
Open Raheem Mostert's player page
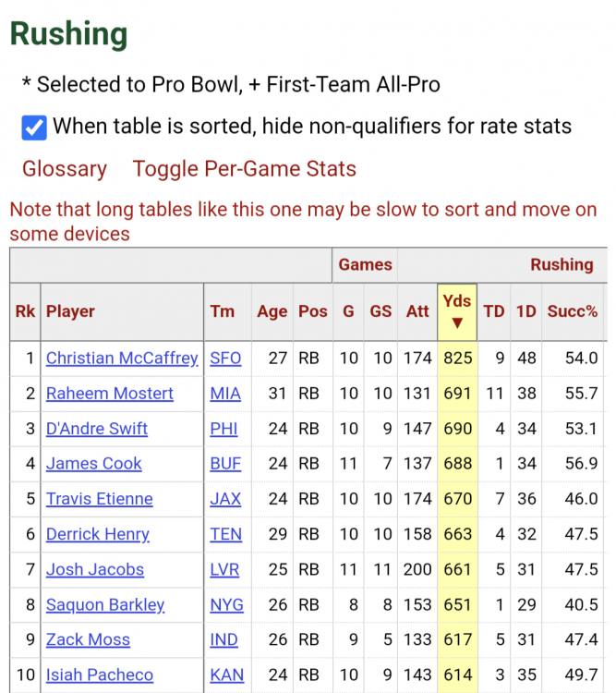[x=110, y=394]
